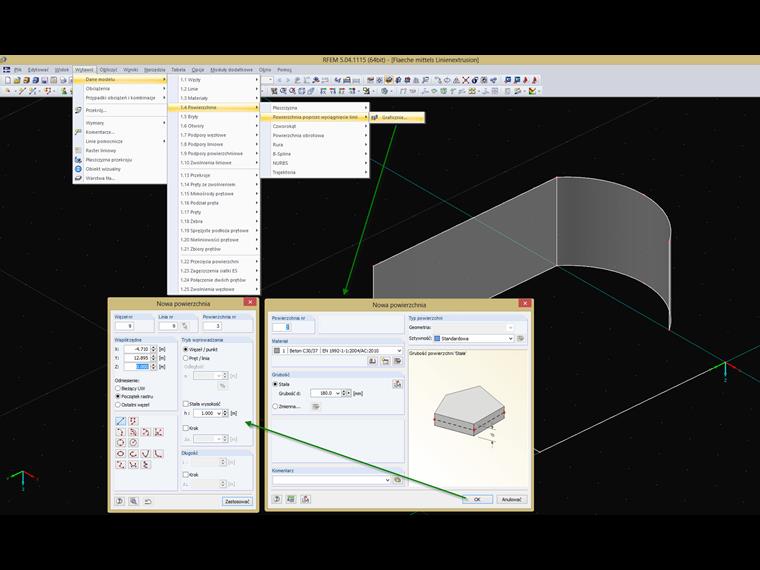Click the polyline tool icon in left dialog

pos(133,421)
